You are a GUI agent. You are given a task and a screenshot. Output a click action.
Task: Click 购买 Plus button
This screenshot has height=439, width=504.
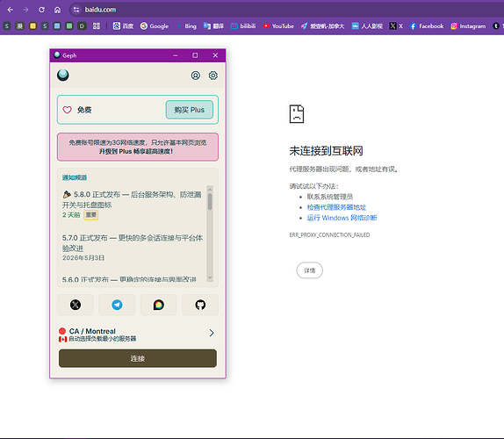[190, 110]
